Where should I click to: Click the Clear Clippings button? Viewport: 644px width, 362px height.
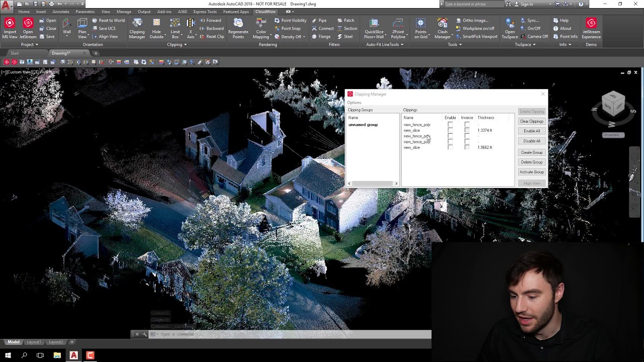(x=531, y=121)
